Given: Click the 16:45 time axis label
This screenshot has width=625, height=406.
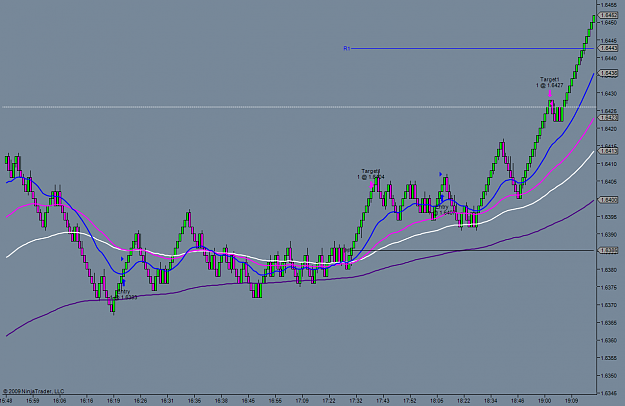Looking at the screenshot, I should click(x=248, y=400).
